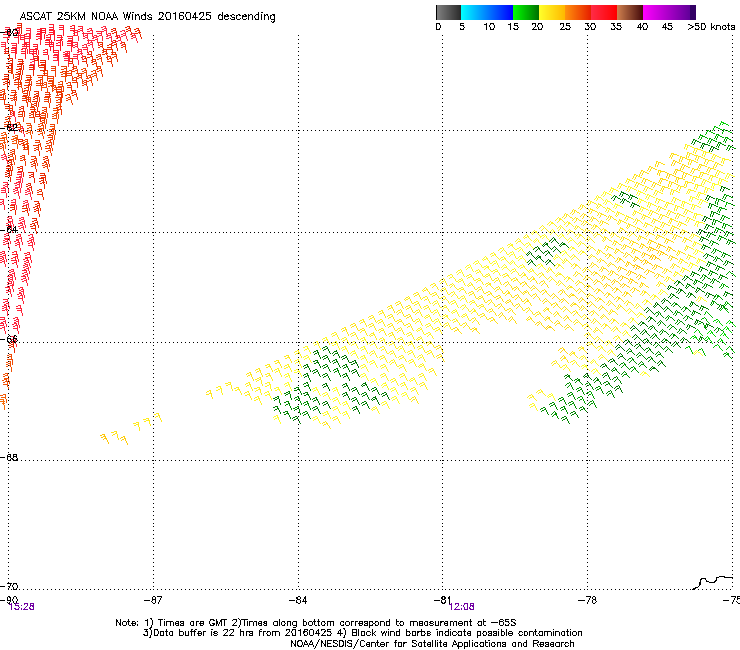
Task: Click the -81 longitude axis label
Action: pos(442,600)
